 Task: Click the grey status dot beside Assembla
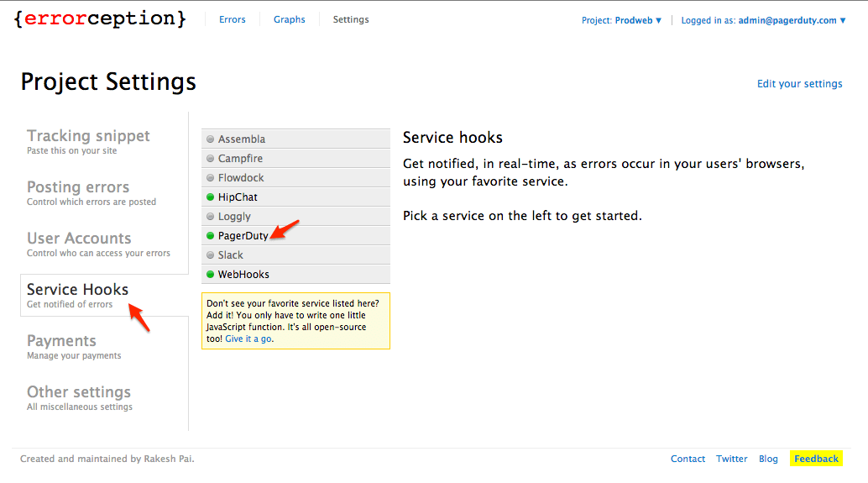click(211, 139)
